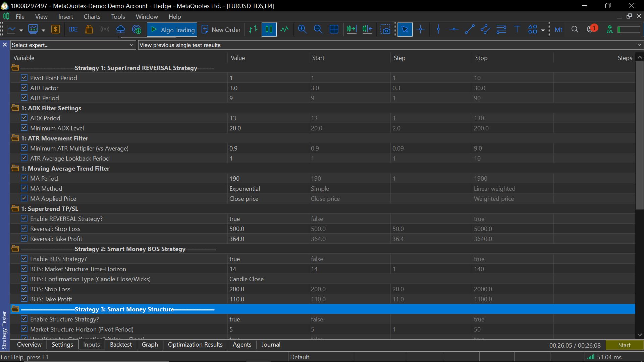The width and height of the screenshot is (644, 362).
Task: Click the Zoom Out magnifier icon
Action: pos(318,29)
